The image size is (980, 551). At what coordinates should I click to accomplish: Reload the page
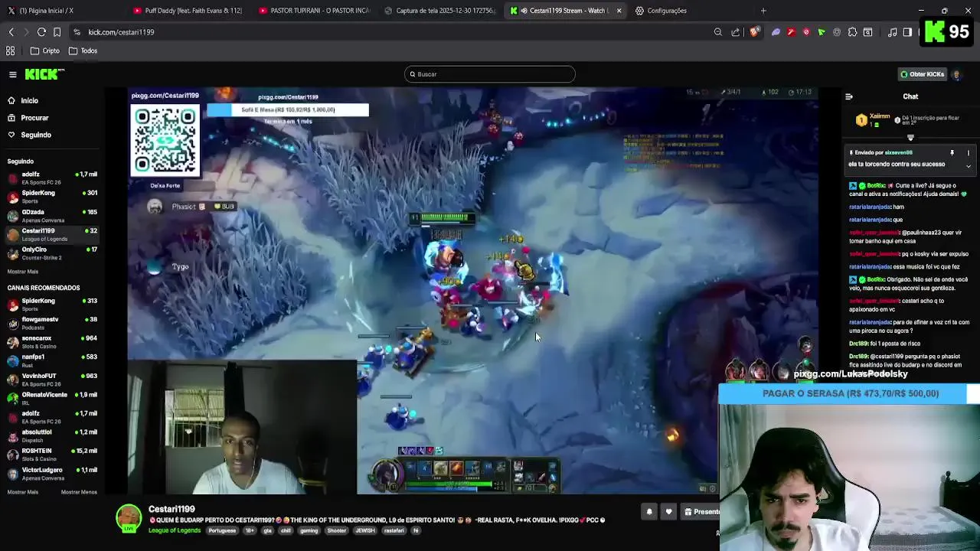pos(41,32)
